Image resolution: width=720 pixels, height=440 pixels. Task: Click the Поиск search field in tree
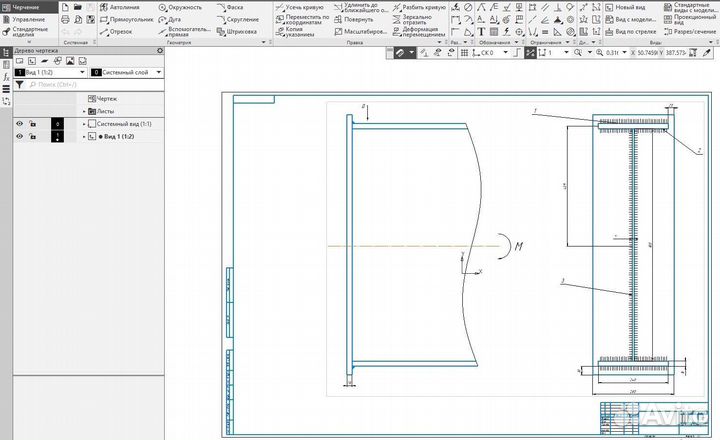(x=90, y=86)
